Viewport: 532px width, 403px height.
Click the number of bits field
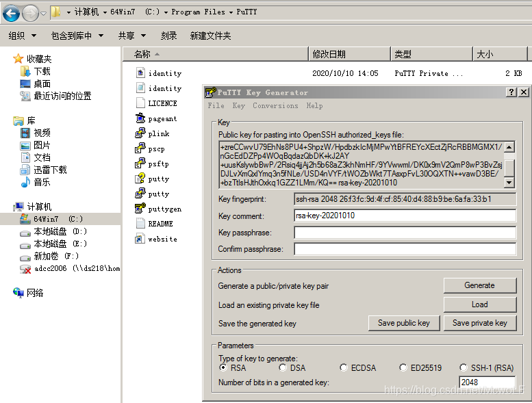point(487,382)
